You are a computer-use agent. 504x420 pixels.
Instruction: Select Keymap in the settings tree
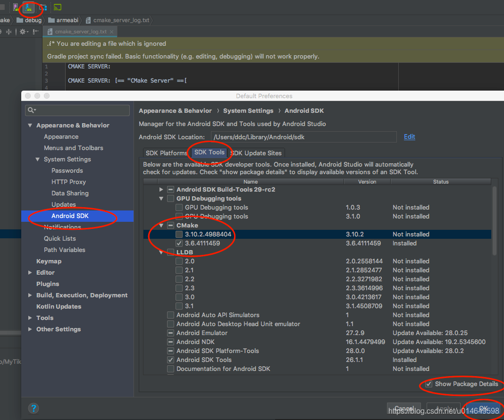pyautogui.click(x=49, y=261)
